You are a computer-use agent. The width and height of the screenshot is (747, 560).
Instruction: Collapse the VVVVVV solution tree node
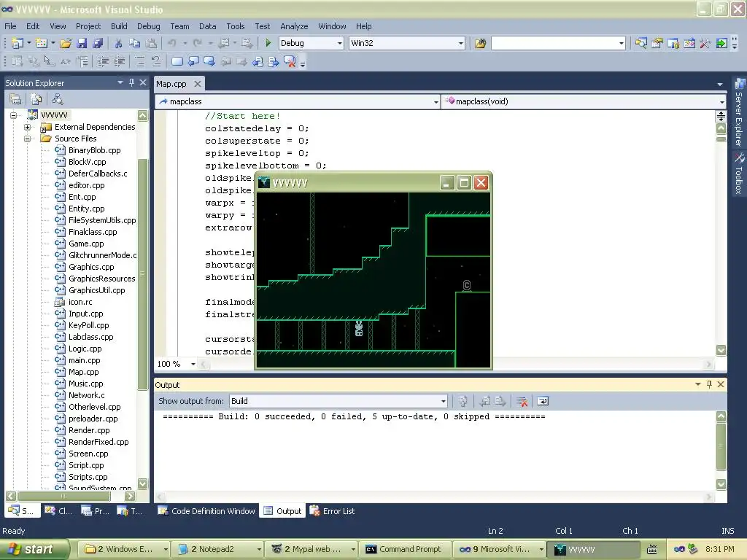13,115
